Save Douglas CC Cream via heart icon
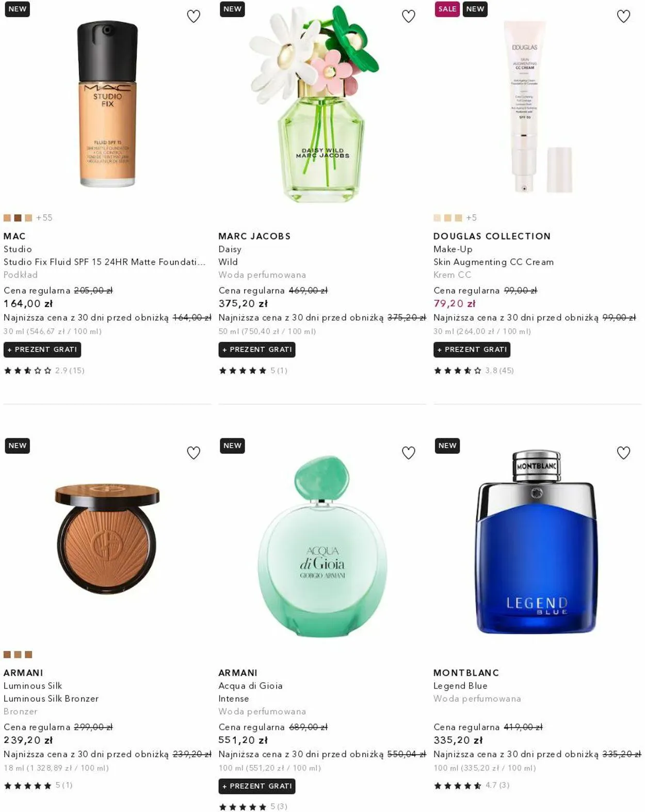645x812 pixels. [624, 17]
